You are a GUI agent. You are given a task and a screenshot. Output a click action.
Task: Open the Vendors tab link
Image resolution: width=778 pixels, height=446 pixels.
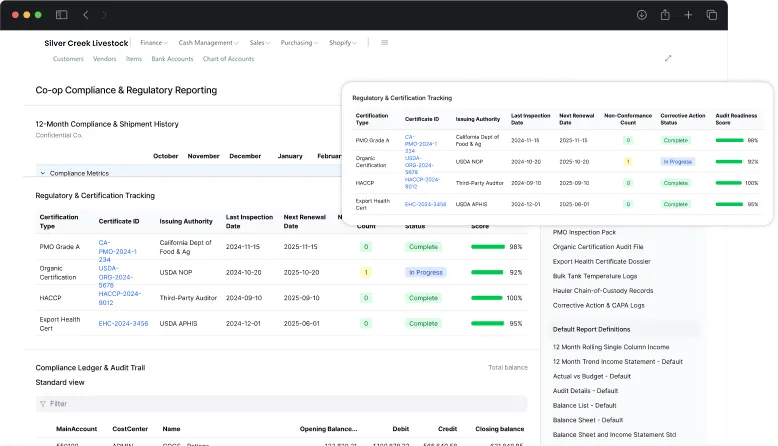coord(104,59)
